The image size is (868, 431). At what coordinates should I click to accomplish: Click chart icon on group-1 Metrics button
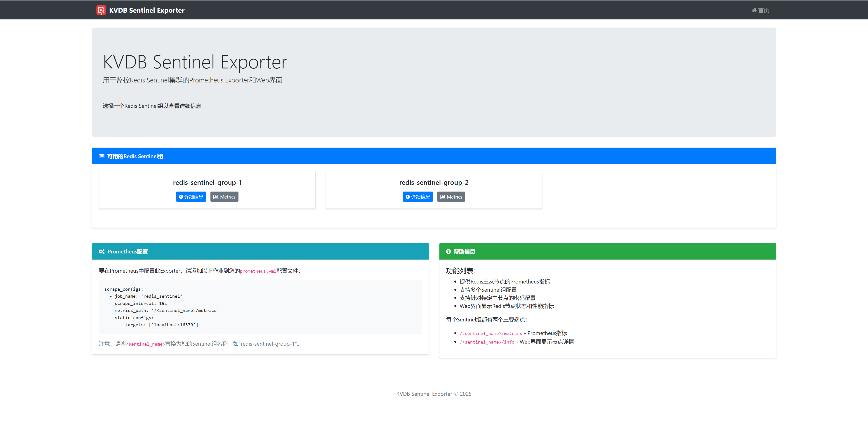tap(216, 197)
